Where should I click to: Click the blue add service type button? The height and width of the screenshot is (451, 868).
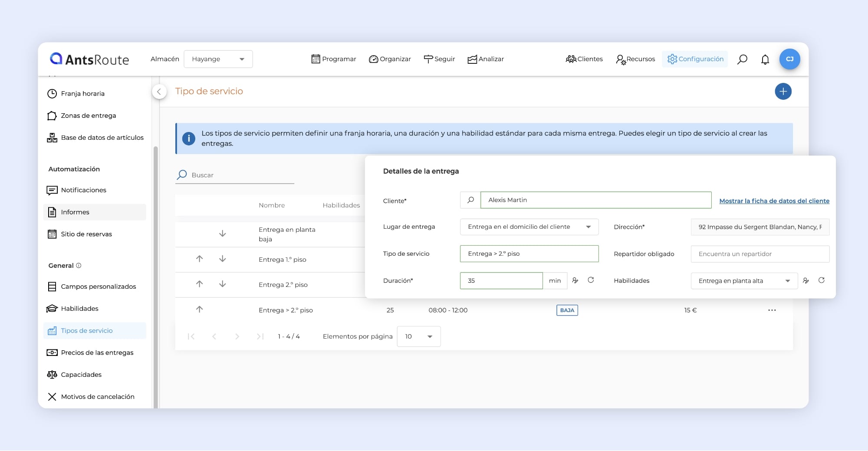click(783, 92)
